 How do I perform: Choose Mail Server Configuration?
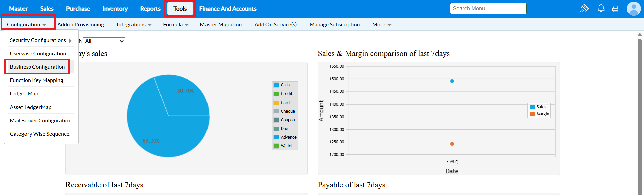tap(41, 121)
